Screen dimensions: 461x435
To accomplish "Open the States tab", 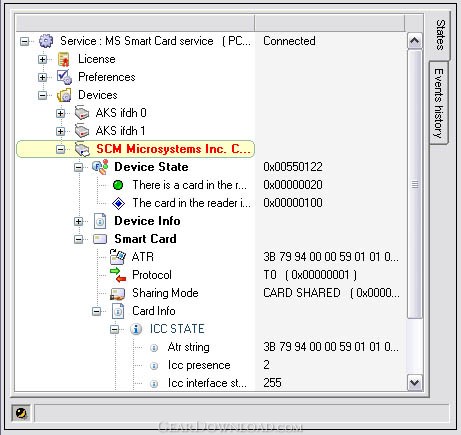I will (440, 35).
